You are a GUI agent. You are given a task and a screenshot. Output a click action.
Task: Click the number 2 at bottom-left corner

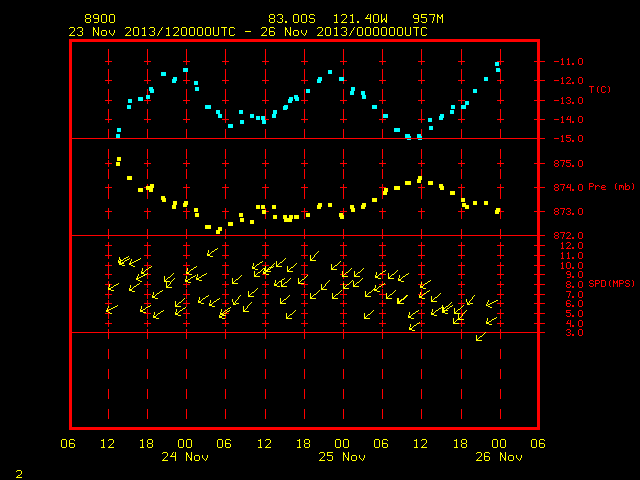[x=19, y=474]
